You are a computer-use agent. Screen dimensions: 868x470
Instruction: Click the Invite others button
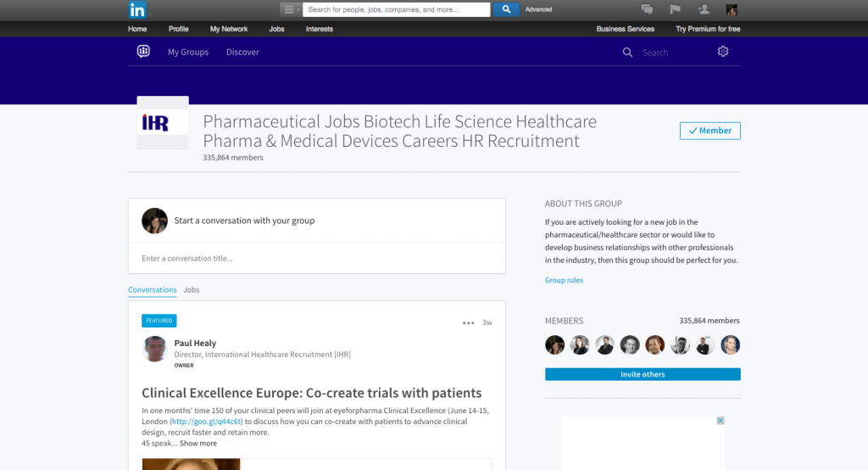[643, 374]
